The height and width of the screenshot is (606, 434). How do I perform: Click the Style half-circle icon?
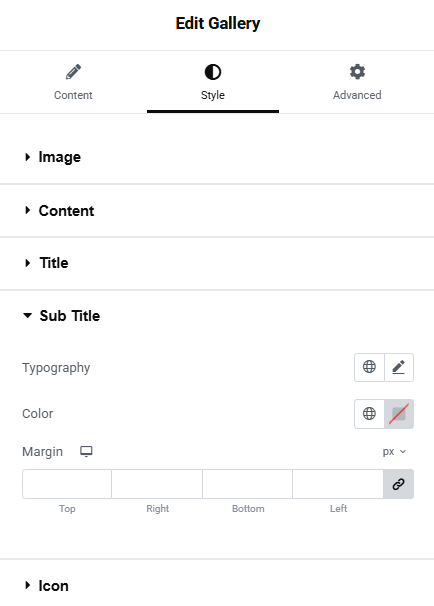coord(213,72)
